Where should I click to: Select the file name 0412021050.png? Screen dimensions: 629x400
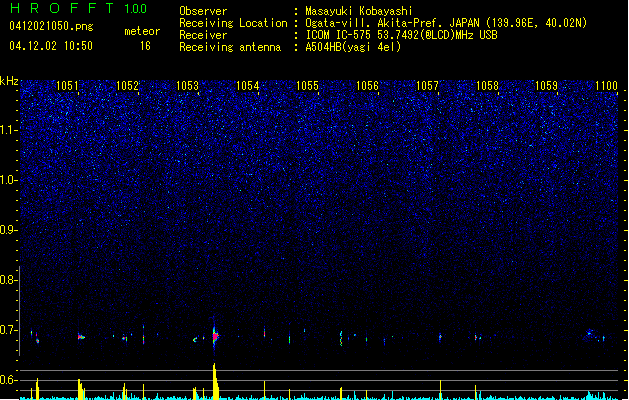click(51, 26)
